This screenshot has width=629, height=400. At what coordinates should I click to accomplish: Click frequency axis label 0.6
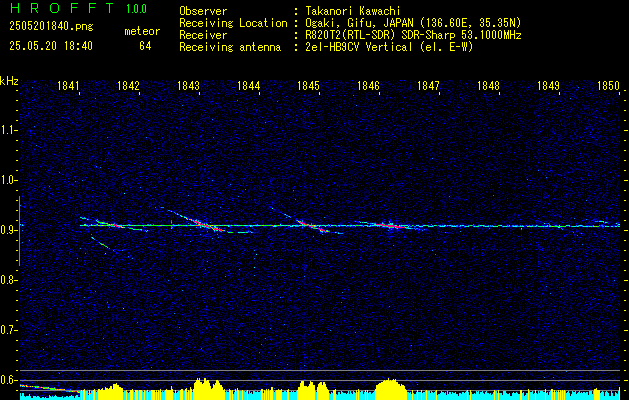8,380
